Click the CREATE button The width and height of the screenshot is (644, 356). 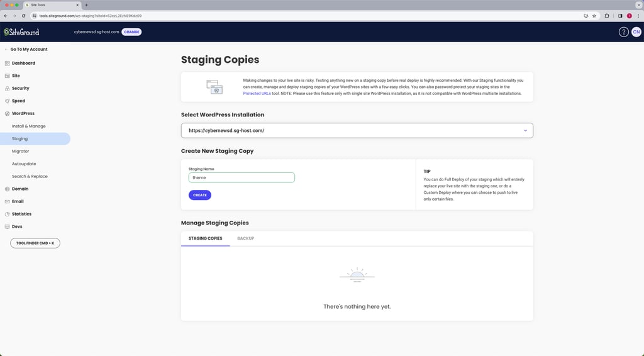pyautogui.click(x=200, y=195)
